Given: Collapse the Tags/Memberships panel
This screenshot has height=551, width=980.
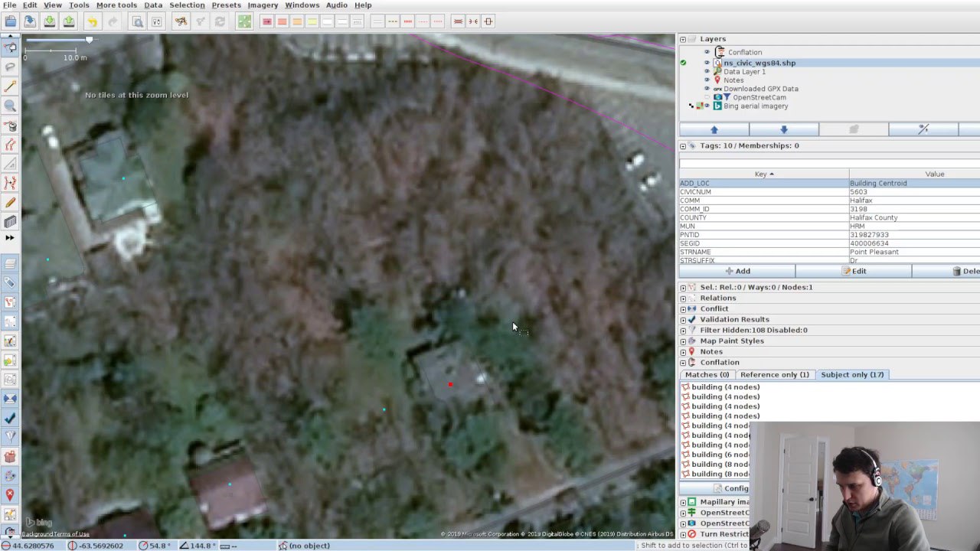Looking at the screenshot, I should pos(683,145).
